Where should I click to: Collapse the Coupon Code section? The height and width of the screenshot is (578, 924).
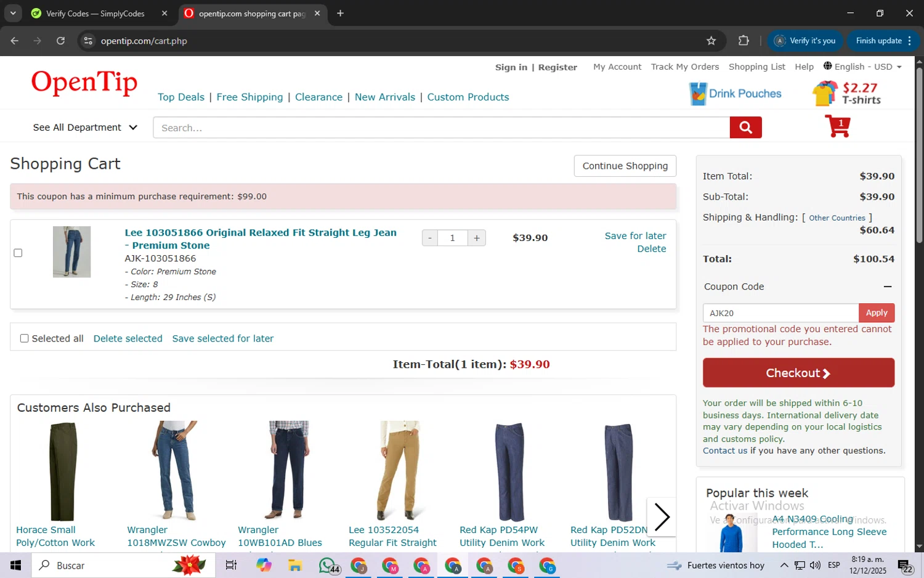coord(887,287)
